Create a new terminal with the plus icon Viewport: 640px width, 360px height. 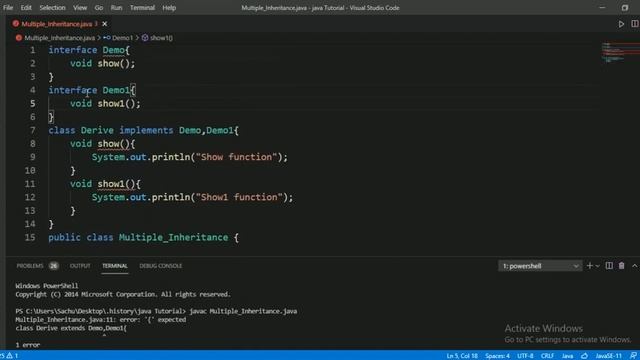pos(589,266)
